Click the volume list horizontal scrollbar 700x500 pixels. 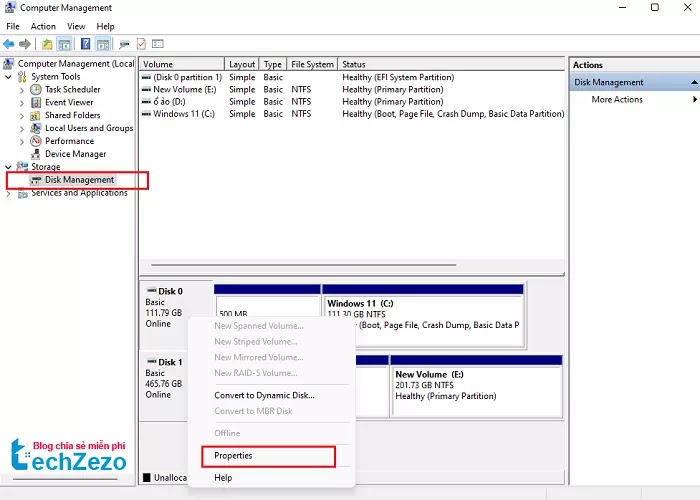pos(304,265)
